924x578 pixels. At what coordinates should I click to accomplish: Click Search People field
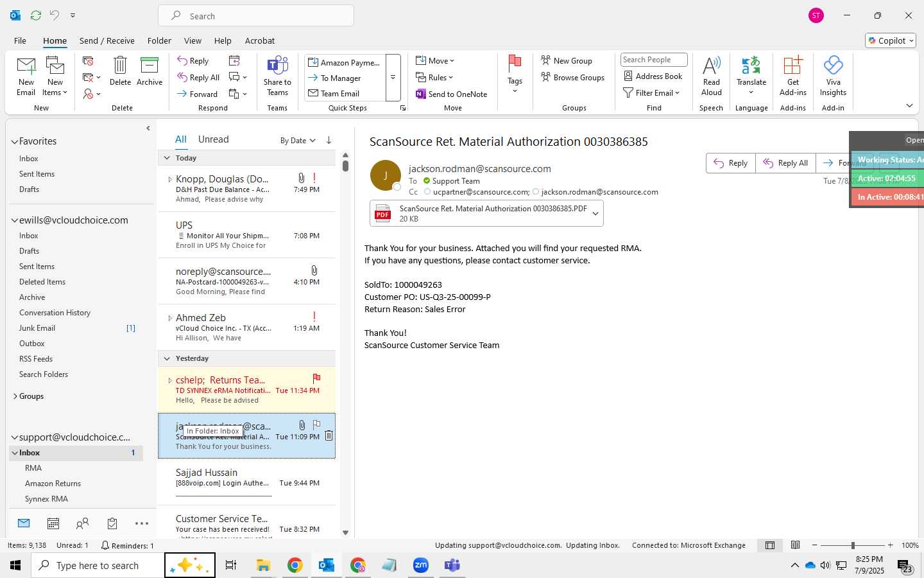pyautogui.click(x=654, y=60)
